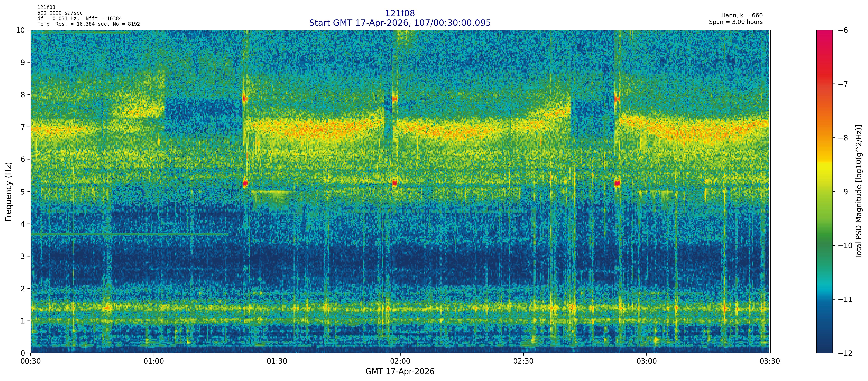Click the colorbar at the -9 level

click(x=824, y=192)
